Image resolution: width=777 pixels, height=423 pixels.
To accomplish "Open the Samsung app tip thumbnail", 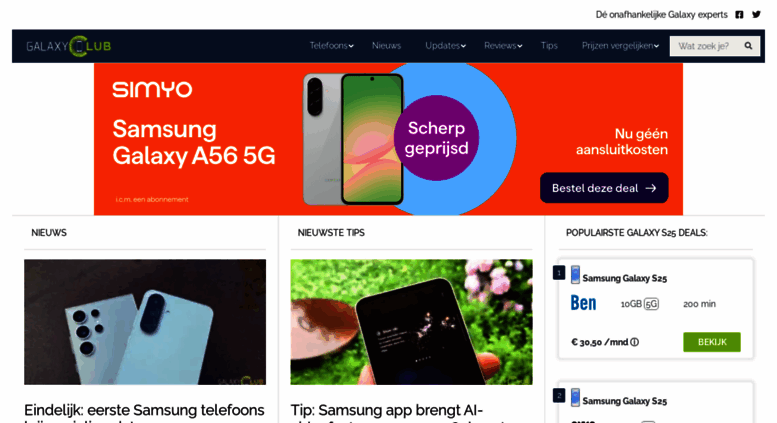I will pos(411,322).
